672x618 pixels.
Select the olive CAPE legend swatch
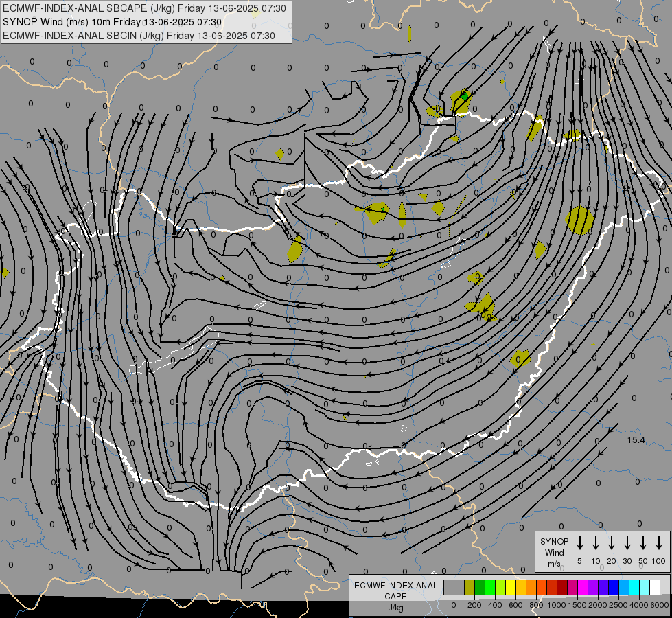pyautogui.click(x=470, y=588)
